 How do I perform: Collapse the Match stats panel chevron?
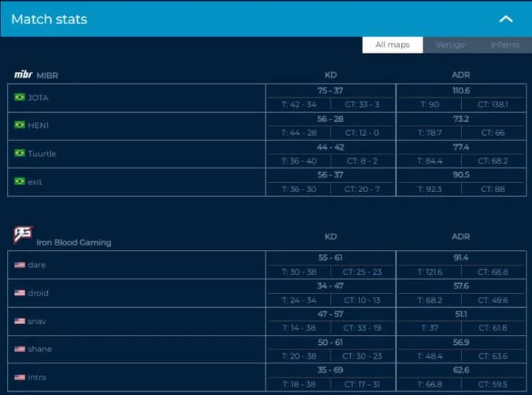[506, 19]
